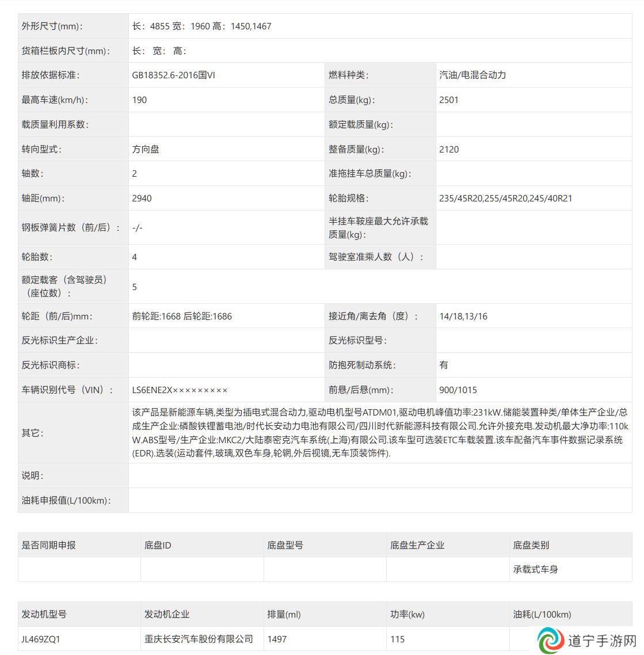Select the 外形尺寸(mm) label
This screenshot has width=644, height=655.
[52, 26]
